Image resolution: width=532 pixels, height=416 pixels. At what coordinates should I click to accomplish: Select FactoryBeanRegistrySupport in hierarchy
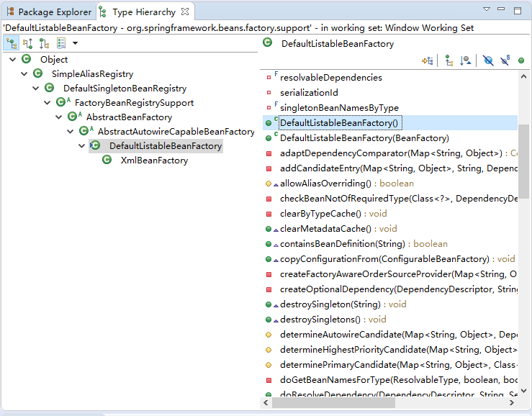tap(134, 103)
